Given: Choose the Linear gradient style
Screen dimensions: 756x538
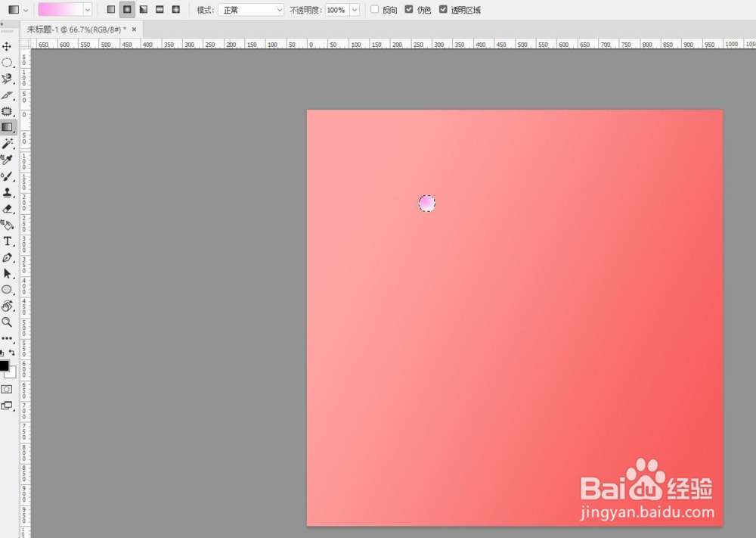Looking at the screenshot, I should [111, 10].
